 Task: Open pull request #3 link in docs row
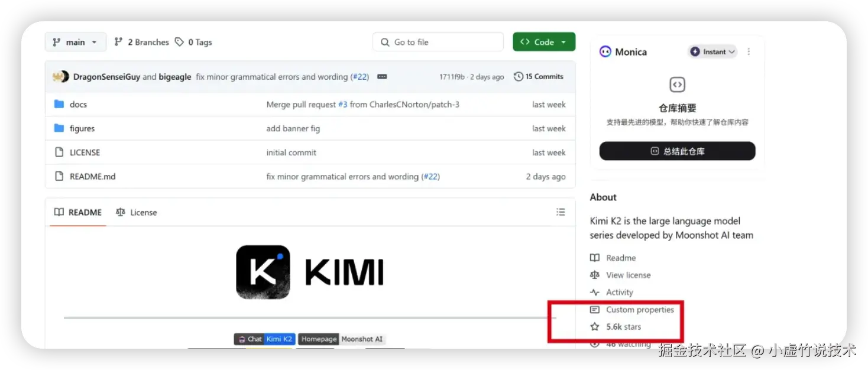click(x=342, y=105)
